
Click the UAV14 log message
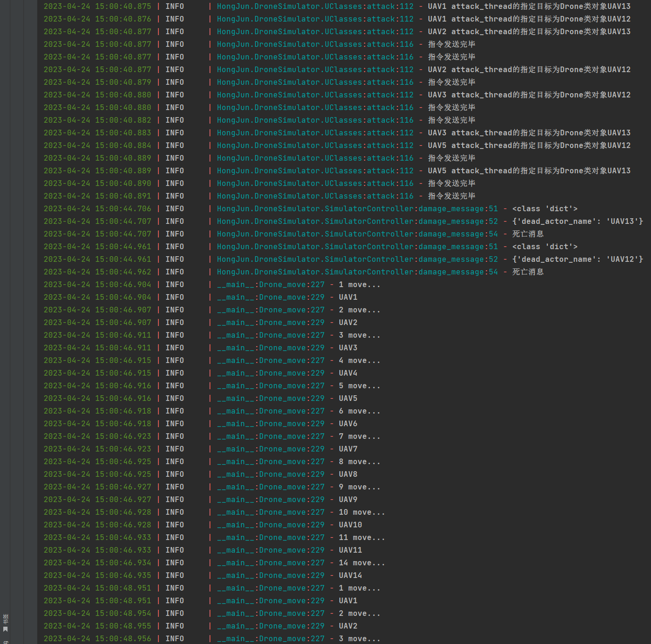[350, 576]
